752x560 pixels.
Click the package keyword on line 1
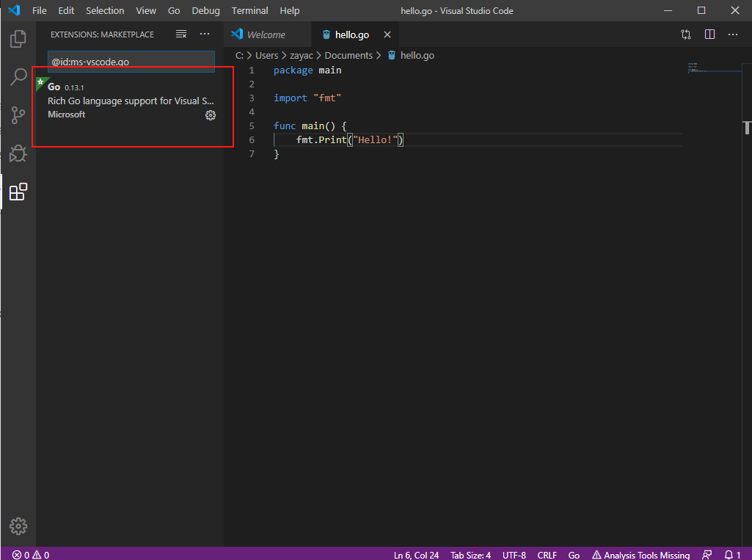pos(293,70)
